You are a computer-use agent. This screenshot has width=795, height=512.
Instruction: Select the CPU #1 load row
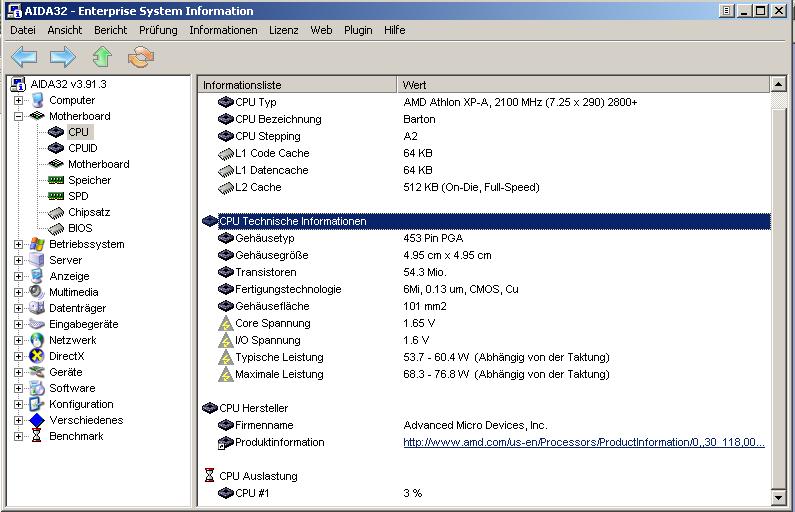(x=486, y=493)
